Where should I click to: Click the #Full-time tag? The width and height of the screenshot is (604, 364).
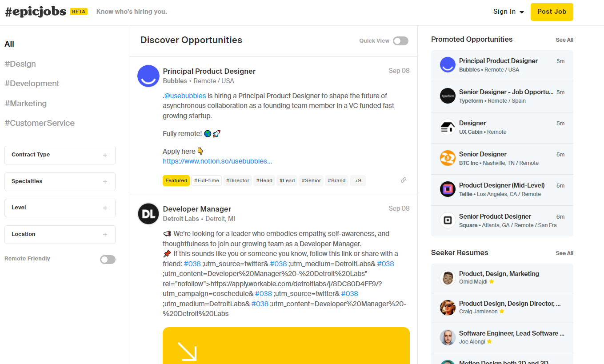[x=206, y=180]
